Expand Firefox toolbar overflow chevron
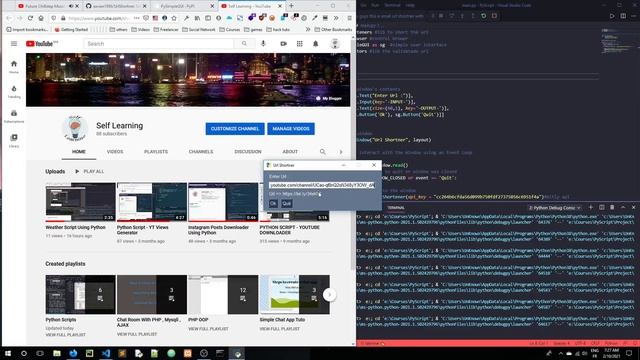The height and width of the screenshot is (360, 640). click(x=336, y=18)
